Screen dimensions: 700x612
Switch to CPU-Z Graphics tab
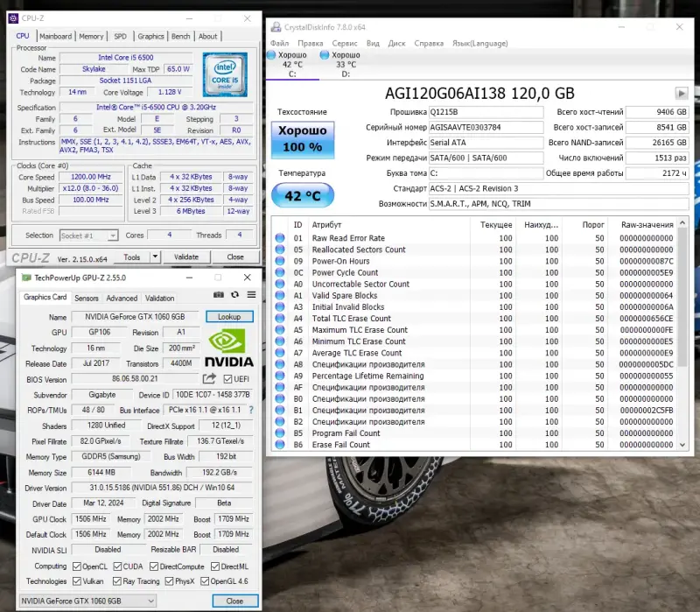point(150,36)
